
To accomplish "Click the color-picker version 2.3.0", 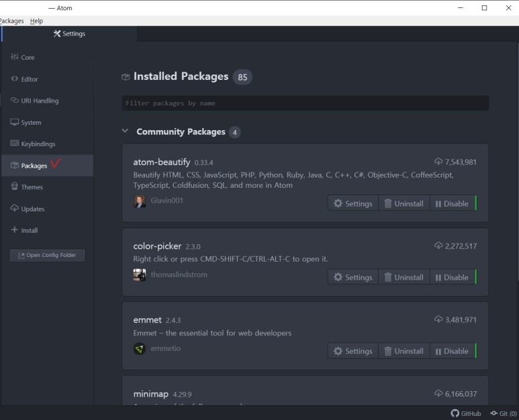I will pos(193,247).
